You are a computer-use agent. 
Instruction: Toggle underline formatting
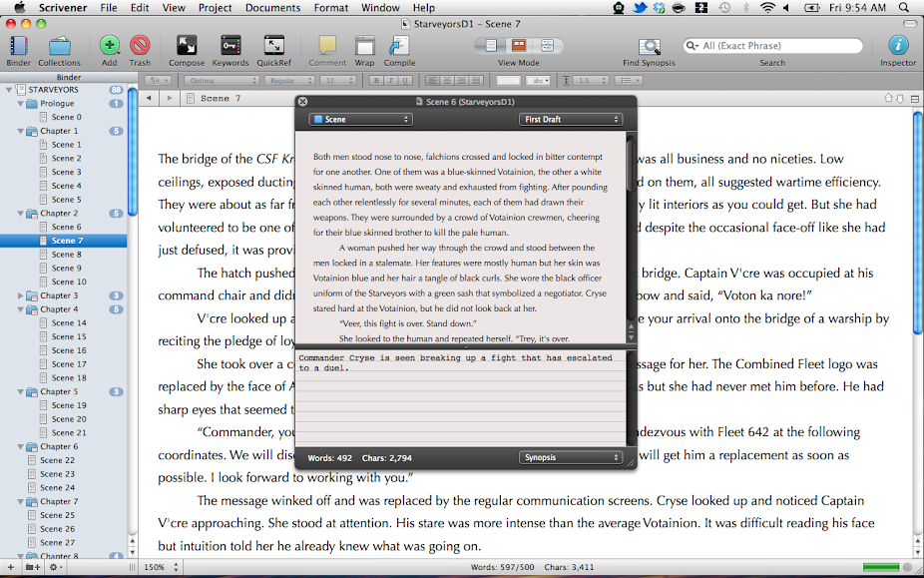pyautogui.click(x=404, y=81)
